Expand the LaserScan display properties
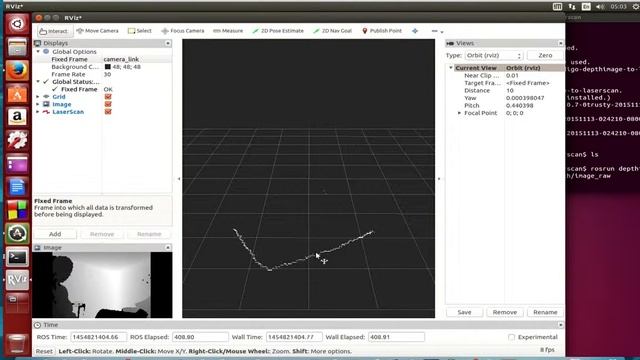Screen dimensions: 640x360 pos(38,111)
